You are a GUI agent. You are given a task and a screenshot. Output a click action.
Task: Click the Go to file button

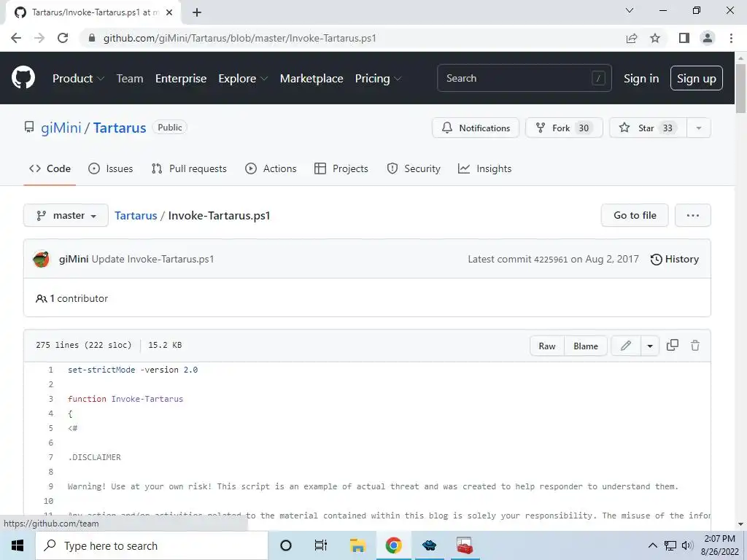(x=635, y=215)
